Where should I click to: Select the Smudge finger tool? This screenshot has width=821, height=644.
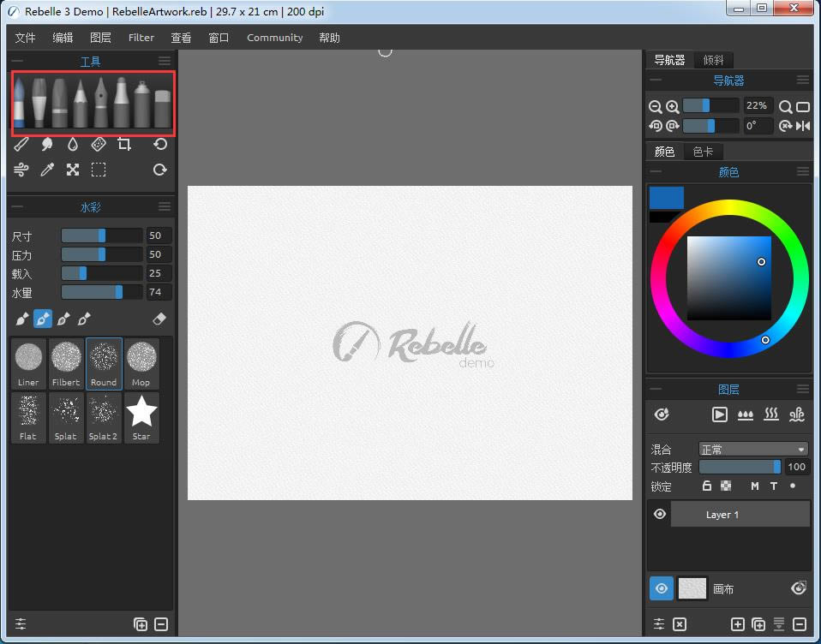point(47,144)
